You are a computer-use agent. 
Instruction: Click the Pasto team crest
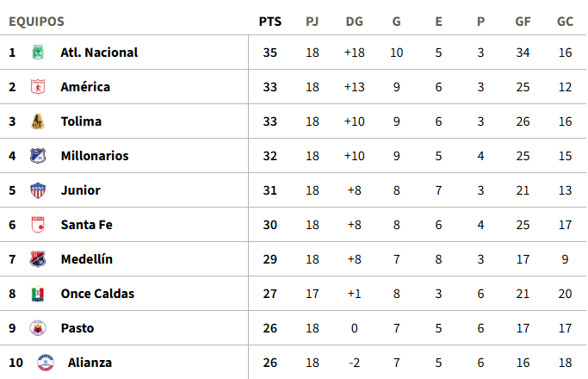(38, 328)
